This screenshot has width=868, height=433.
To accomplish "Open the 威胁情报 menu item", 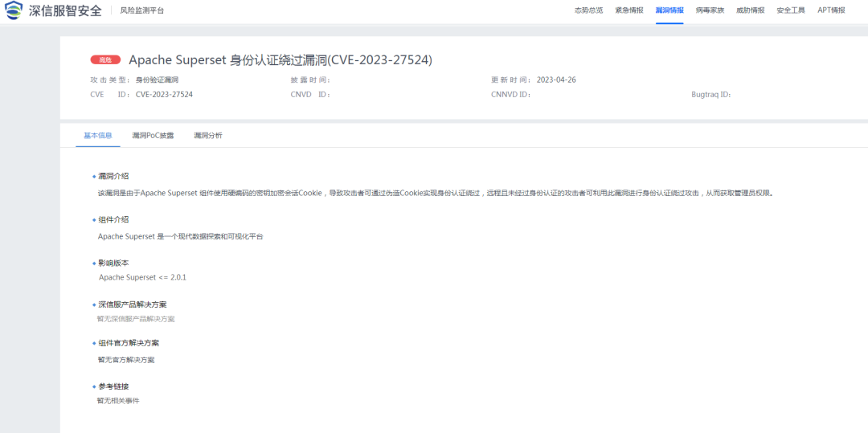I will (750, 10).
